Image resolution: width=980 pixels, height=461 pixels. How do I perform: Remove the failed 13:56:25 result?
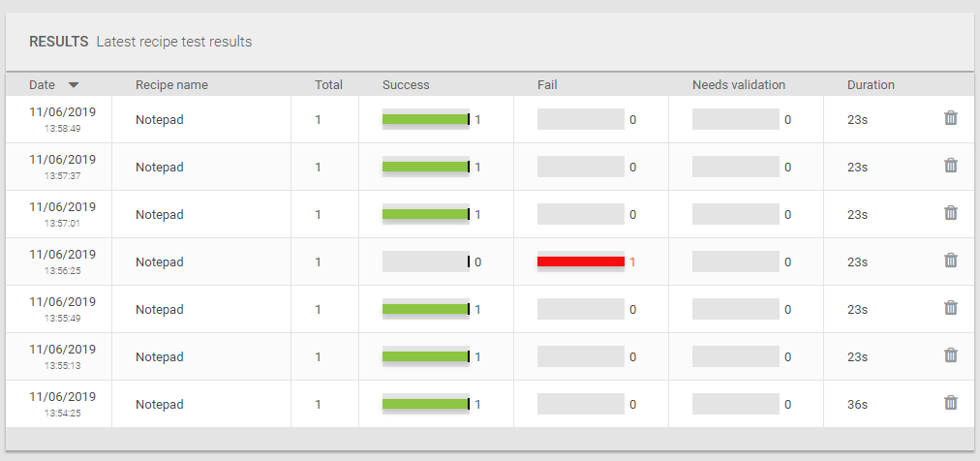(x=951, y=260)
